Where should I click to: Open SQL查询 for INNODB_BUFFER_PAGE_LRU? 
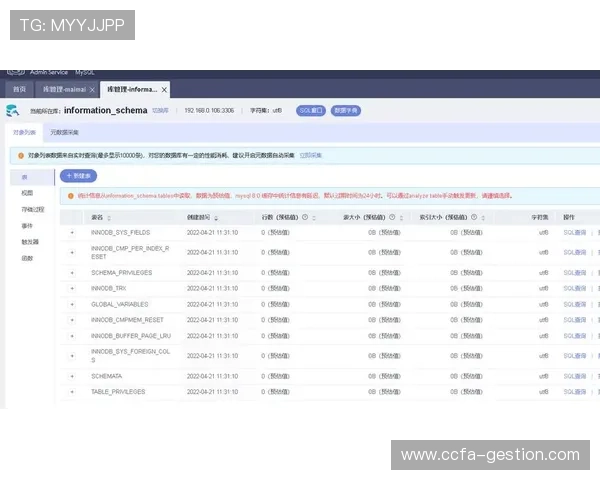pyautogui.click(x=575, y=336)
